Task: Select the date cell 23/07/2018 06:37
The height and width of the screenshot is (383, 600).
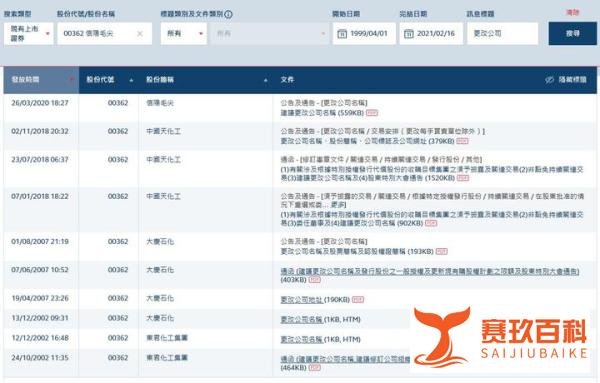Action: (x=40, y=160)
